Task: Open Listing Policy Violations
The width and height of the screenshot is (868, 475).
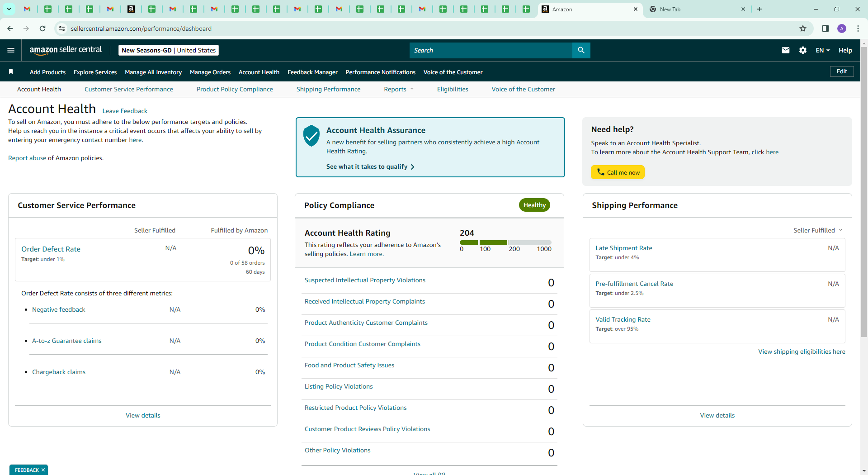Action: pos(339,386)
